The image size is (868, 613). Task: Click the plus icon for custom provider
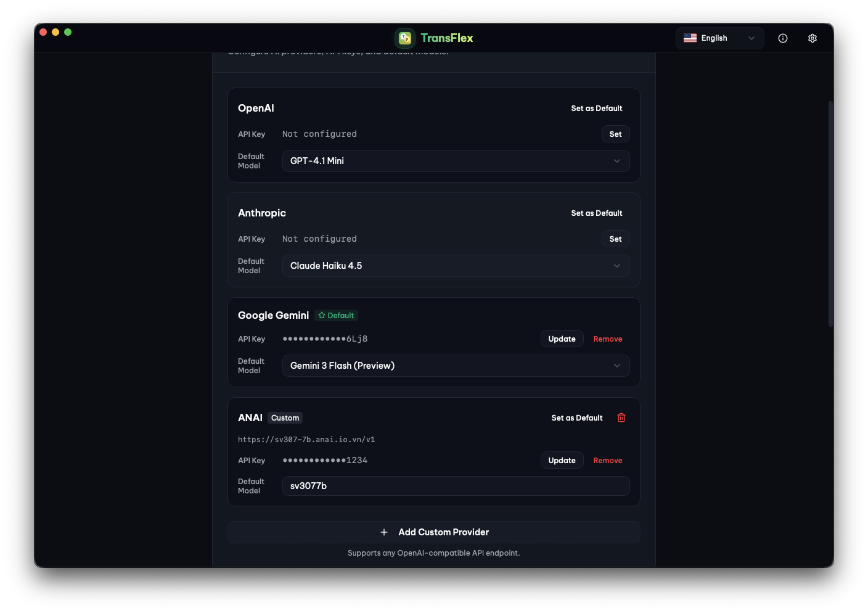[x=384, y=532]
